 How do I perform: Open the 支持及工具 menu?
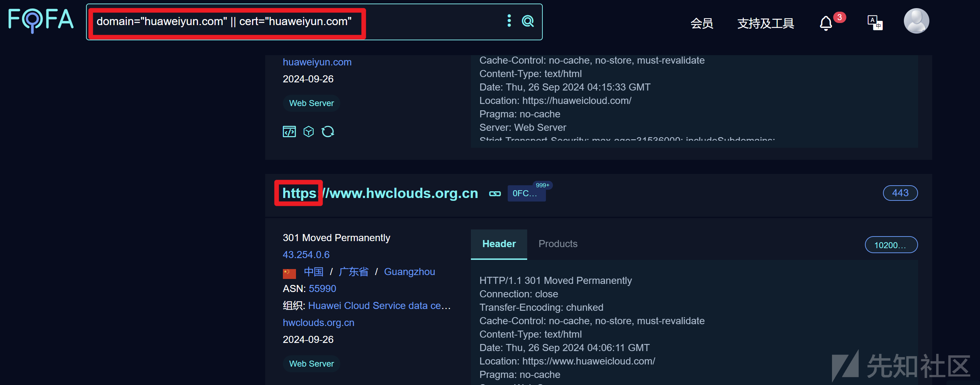click(765, 24)
